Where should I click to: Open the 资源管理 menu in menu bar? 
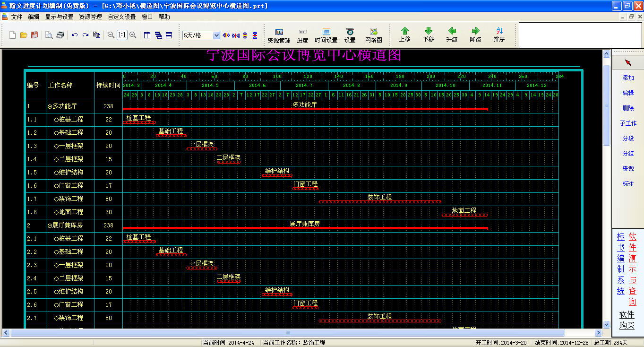(x=90, y=17)
